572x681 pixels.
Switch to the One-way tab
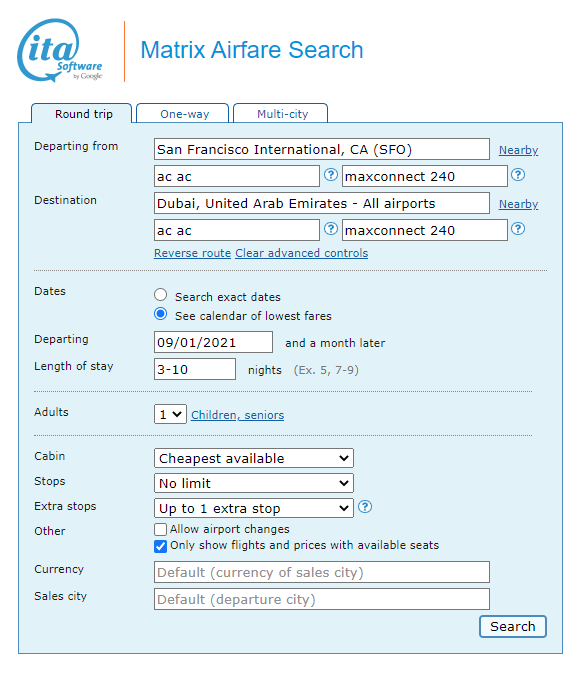[x=183, y=114]
